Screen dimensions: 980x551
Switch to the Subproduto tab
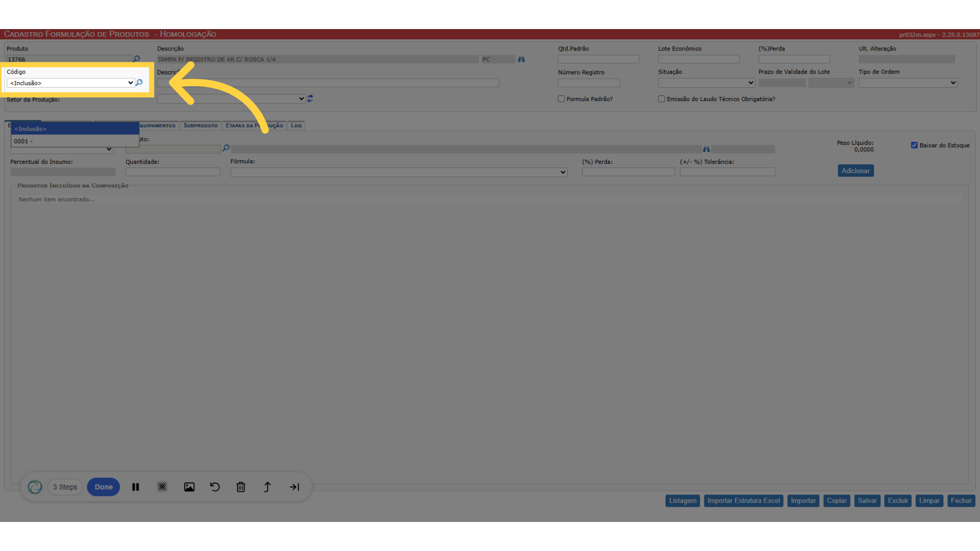tap(201, 126)
